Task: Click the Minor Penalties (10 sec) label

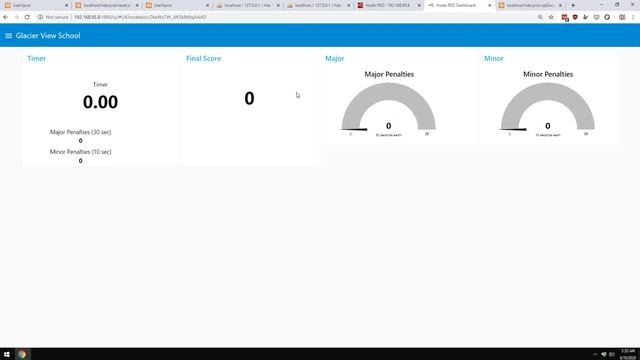Action: click(80, 152)
